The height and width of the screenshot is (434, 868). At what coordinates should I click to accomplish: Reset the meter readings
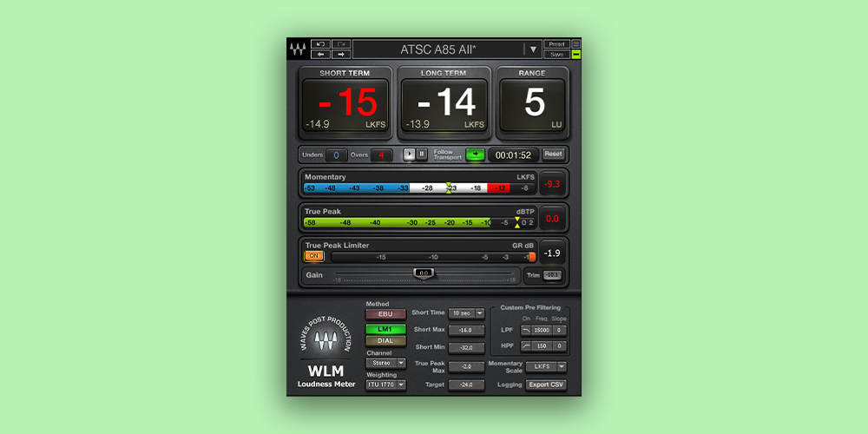(554, 155)
